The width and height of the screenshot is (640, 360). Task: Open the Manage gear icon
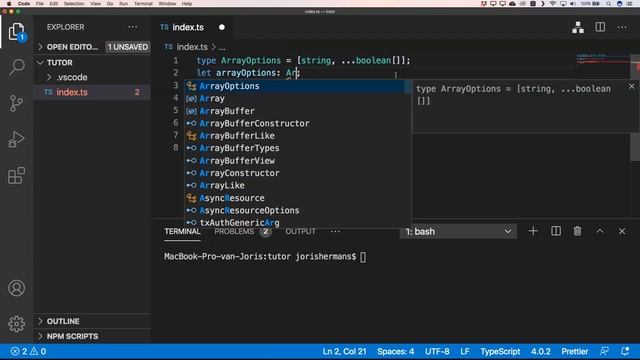16,324
